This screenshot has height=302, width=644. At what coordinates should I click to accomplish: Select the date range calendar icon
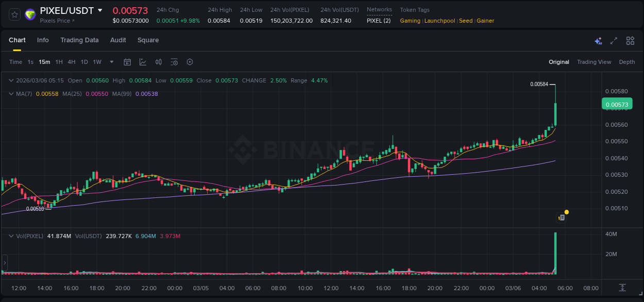[127, 62]
